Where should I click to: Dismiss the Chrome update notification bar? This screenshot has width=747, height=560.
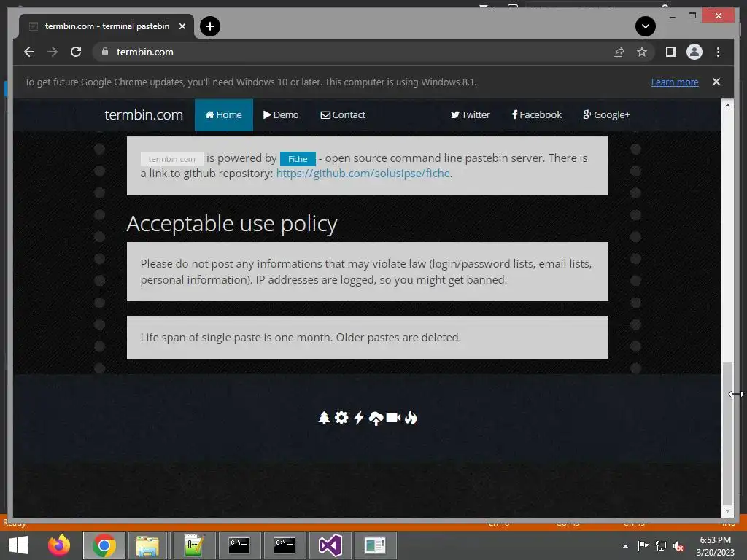coord(716,82)
